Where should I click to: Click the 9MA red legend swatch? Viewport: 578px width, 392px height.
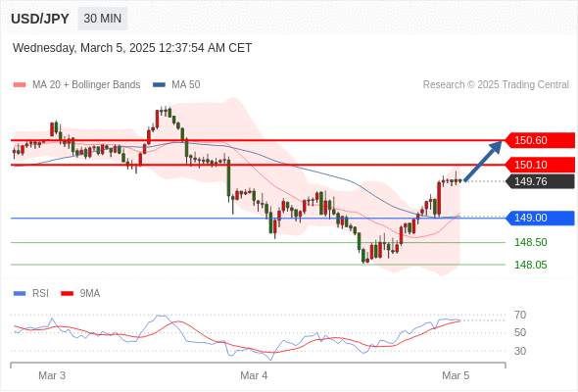(67, 294)
